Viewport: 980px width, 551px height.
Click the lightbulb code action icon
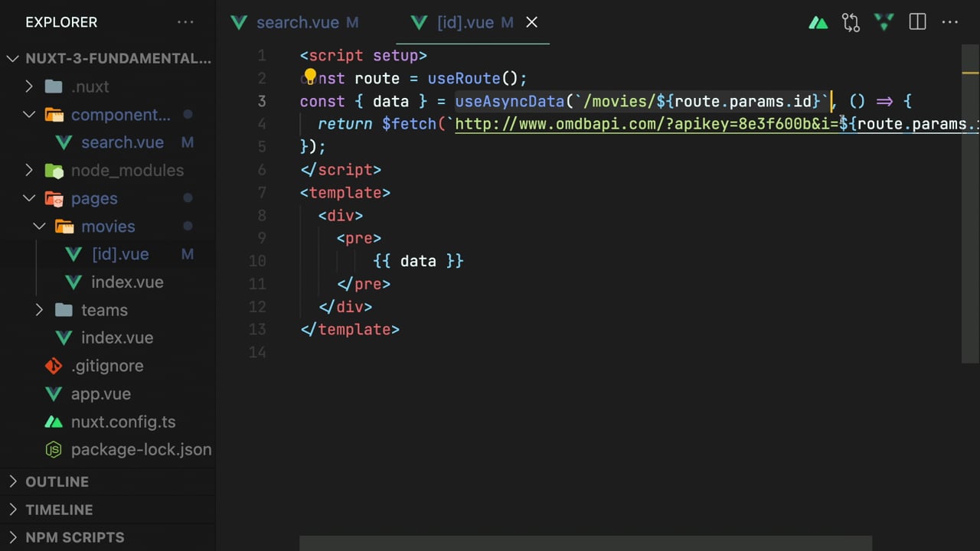click(x=310, y=76)
